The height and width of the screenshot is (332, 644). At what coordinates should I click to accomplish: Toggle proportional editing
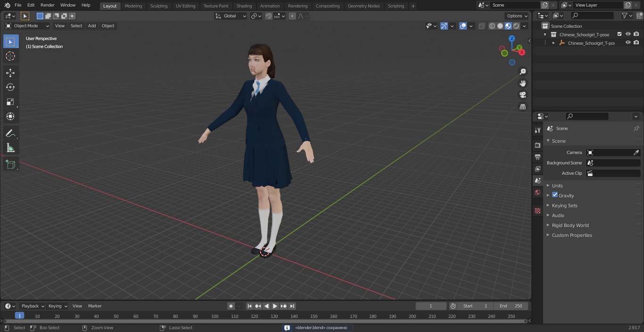(x=292, y=16)
